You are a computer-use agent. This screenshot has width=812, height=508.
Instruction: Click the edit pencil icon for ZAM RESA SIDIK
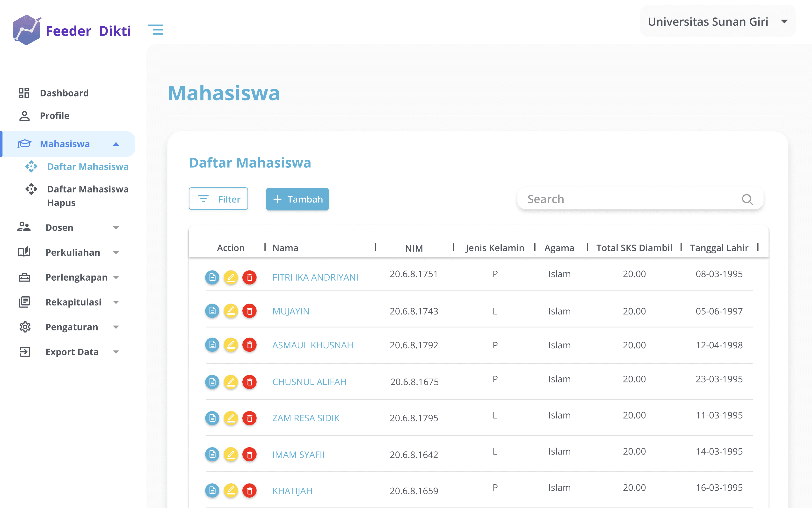231,418
